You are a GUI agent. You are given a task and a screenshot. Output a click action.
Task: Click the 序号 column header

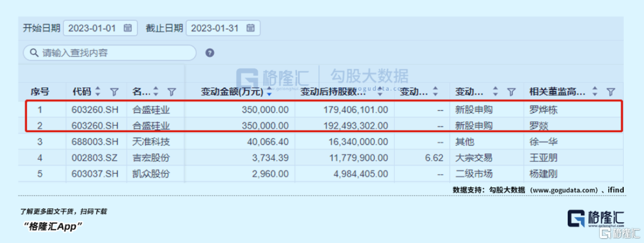pos(41,92)
